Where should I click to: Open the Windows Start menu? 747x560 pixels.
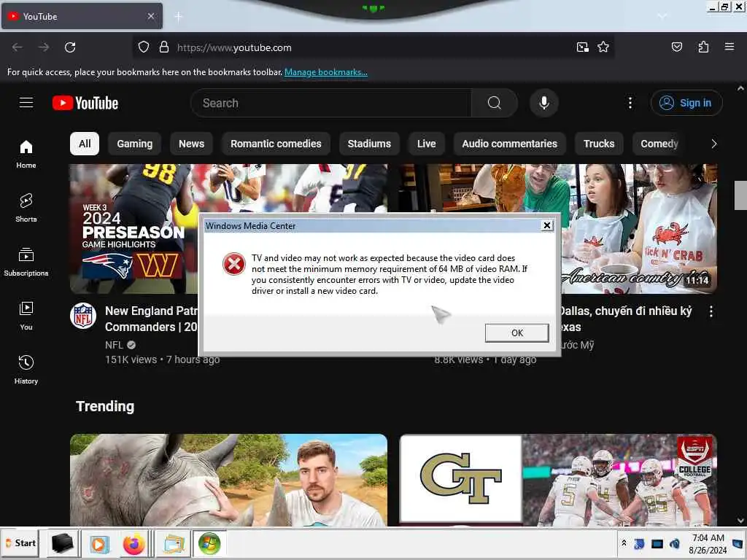click(21, 543)
